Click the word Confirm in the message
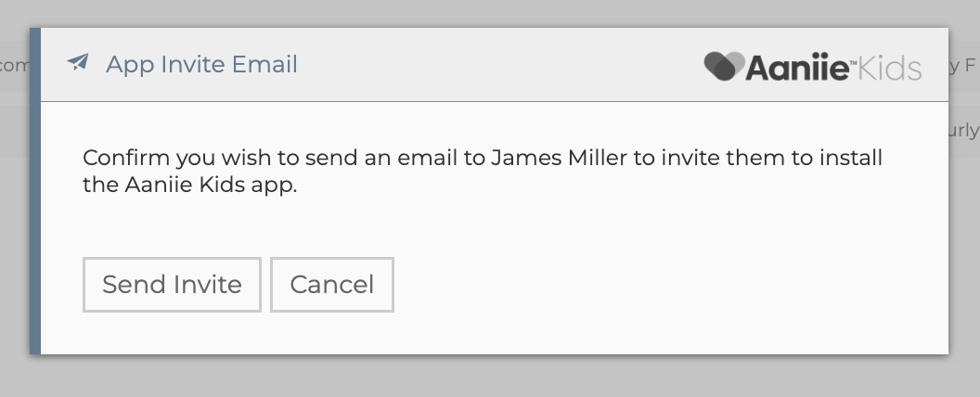The image size is (980, 397). click(119, 157)
